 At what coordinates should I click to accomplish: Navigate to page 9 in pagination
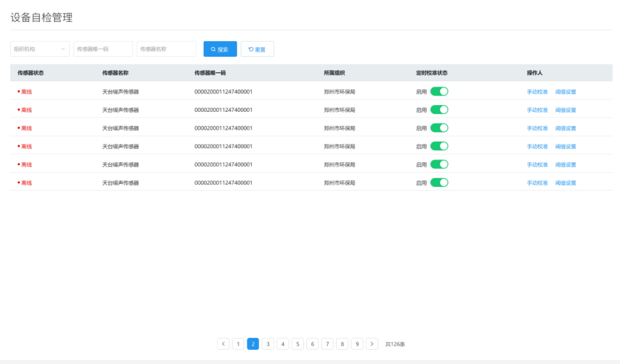point(357,344)
